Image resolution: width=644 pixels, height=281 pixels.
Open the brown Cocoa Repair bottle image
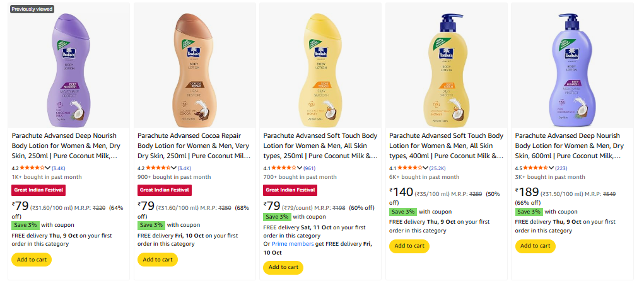click(x=194, y=65)
